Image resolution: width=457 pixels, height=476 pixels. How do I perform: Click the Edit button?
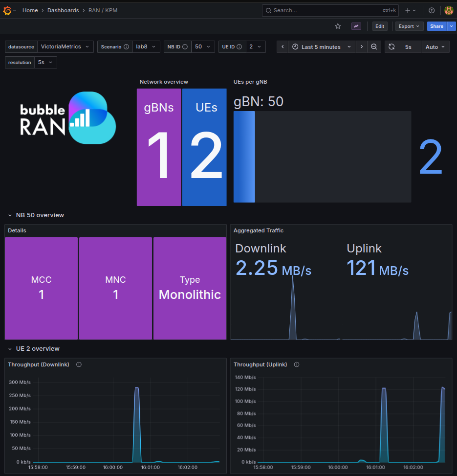tap(380, 26)
